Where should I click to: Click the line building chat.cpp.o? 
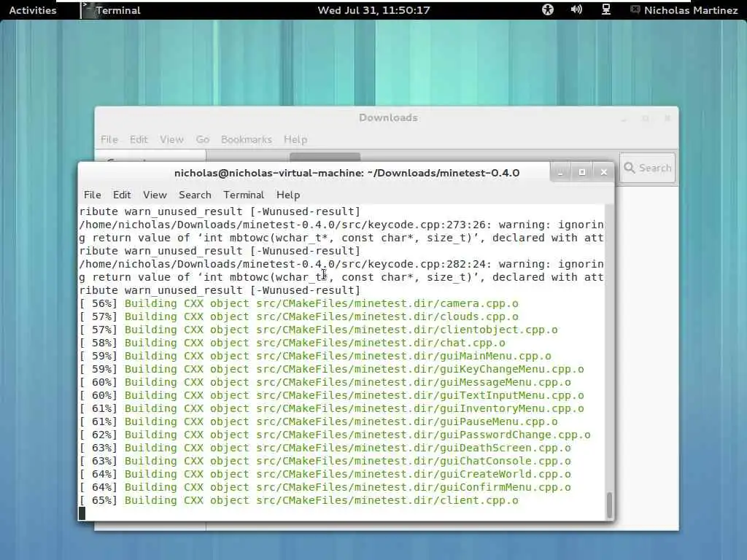click(292, 343)
